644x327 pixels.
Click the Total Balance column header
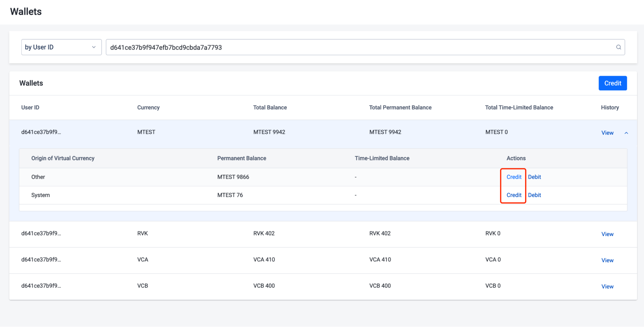pyautogui.click(x=270, y=108)
